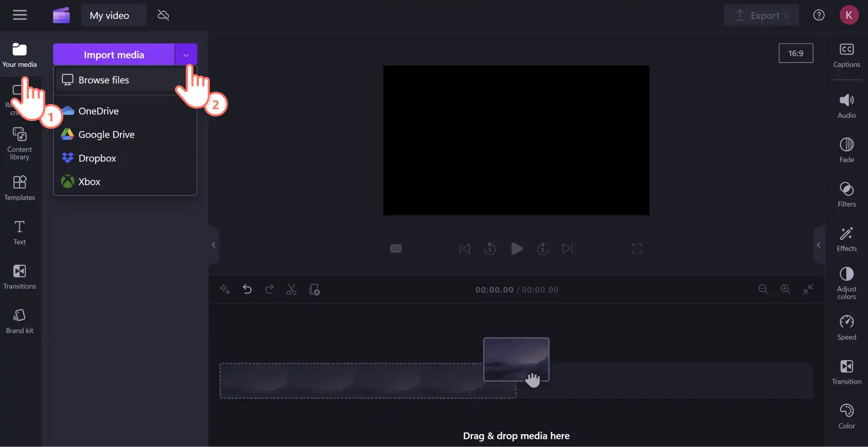Open the Color panel in right sidebar
The height and width of the screenshot is (447, 868).
846,417
